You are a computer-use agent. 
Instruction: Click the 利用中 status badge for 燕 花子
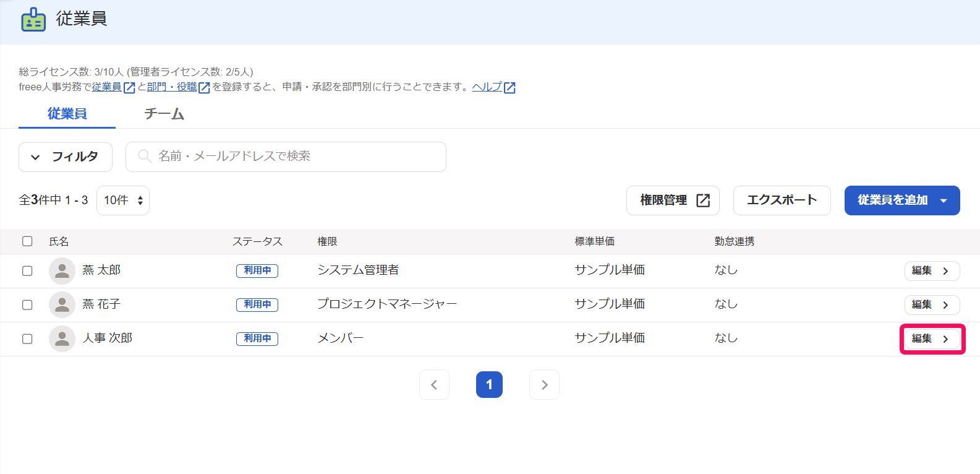point(257,305)
